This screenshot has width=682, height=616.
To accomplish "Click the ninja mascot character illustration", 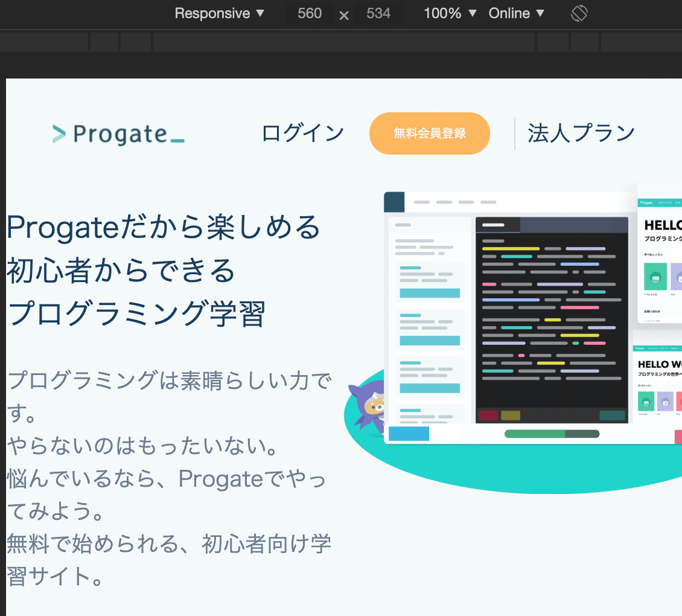I will coord(368,408).
